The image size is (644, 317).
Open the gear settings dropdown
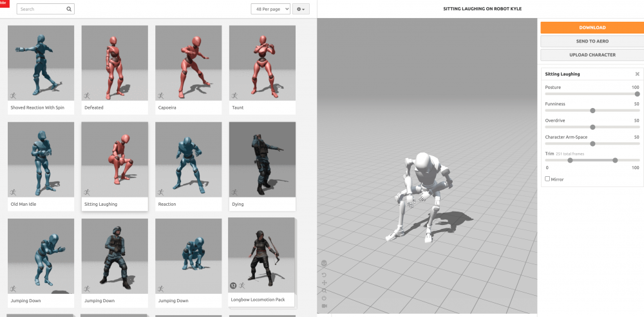pyautogui.click(x=301, y=9)
